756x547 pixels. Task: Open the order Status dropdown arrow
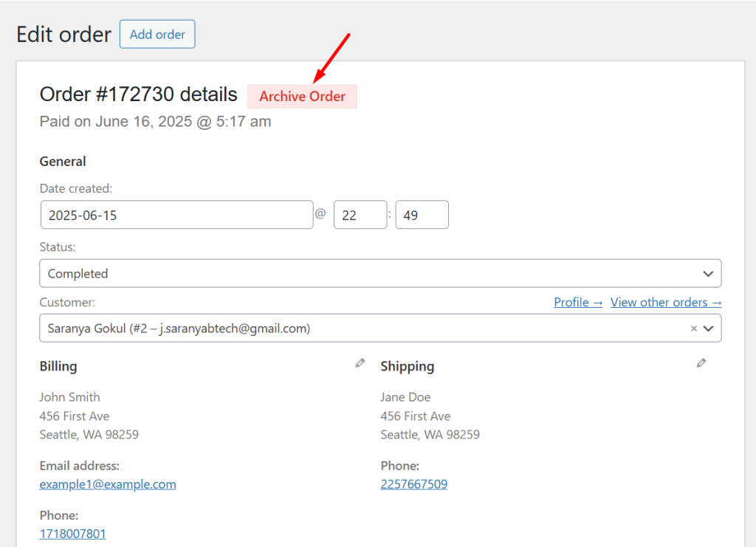[707, 273]
